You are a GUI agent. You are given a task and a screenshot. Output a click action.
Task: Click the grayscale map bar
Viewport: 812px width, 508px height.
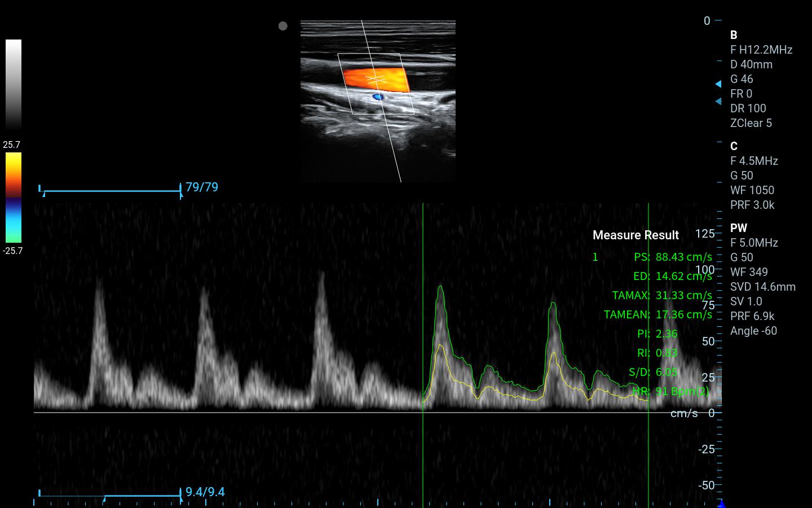(x=14, y=85)
